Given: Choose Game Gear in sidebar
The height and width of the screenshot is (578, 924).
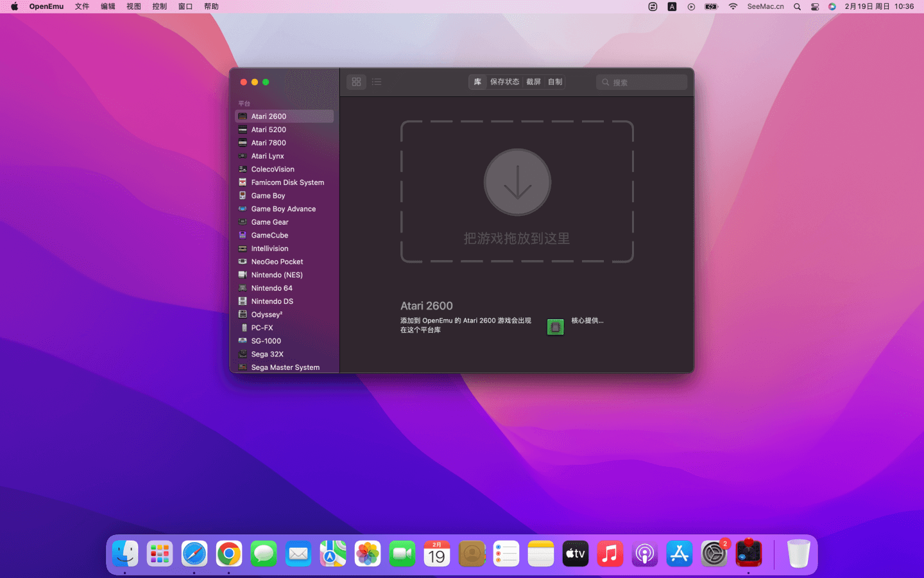Looking at the screenshot, I should (x=284, y=222).
